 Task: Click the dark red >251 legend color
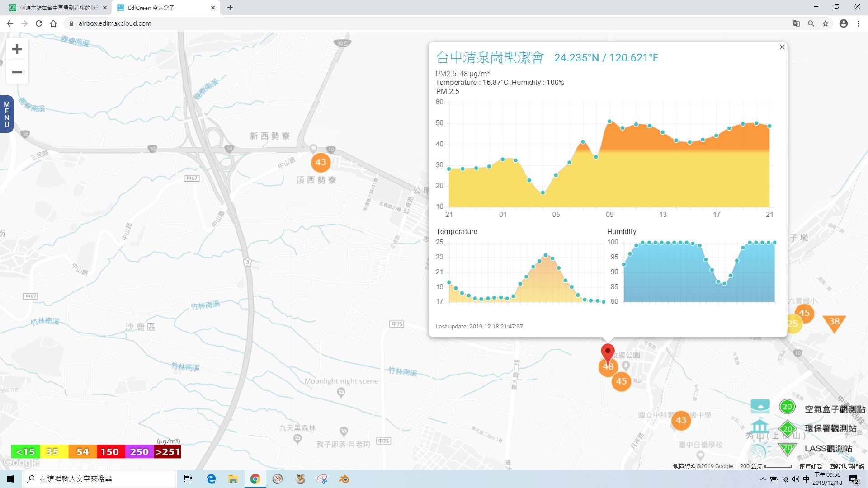(167, 452)
